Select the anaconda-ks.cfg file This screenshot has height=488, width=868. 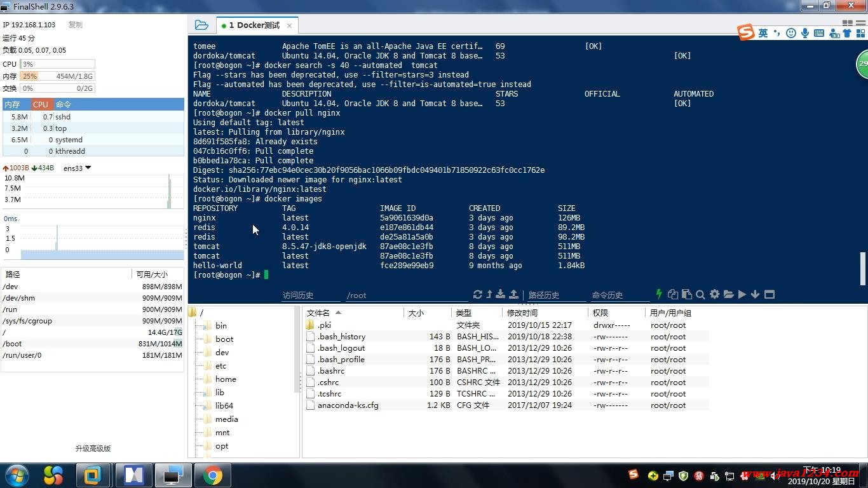point(506,405)
